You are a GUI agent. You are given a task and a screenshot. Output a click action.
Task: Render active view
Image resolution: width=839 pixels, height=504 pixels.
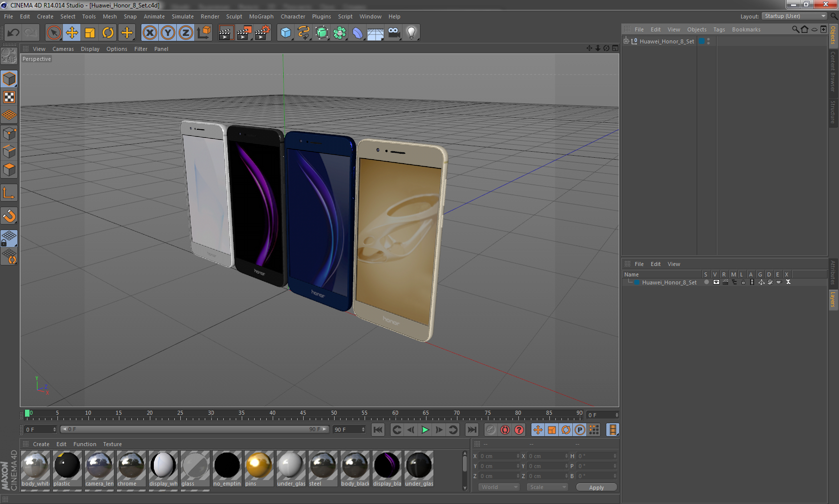coord(226,33)
